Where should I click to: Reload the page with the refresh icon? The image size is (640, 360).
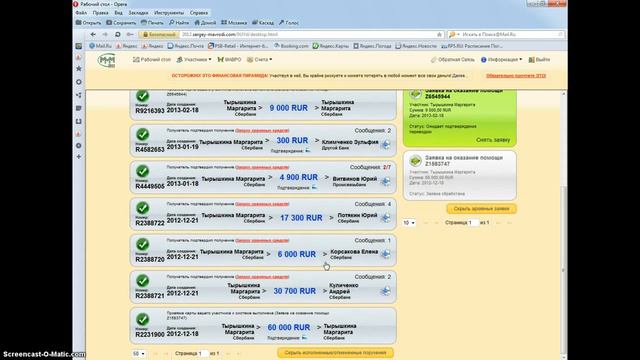point(118,35)
